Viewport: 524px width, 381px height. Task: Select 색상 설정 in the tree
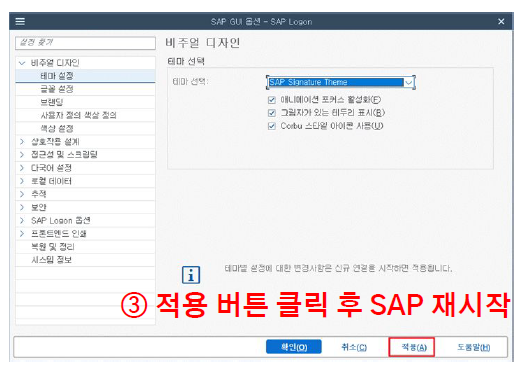(85, 128)
